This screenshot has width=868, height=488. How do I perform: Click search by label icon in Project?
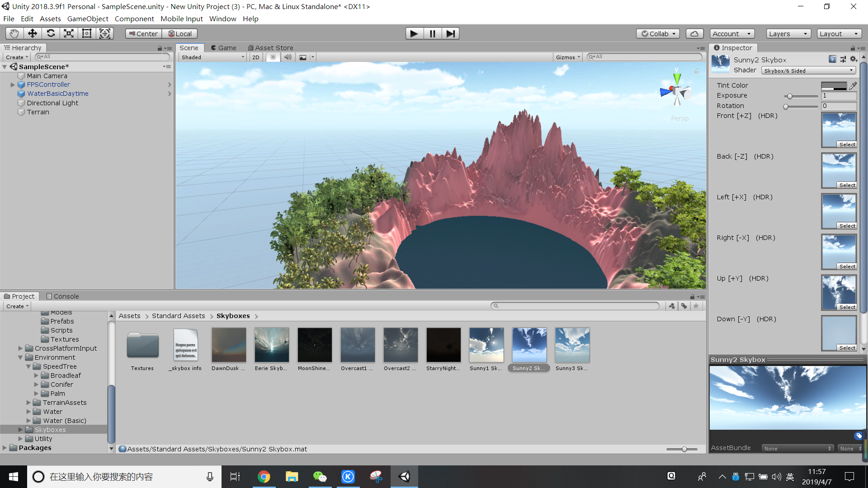point(684,306)
